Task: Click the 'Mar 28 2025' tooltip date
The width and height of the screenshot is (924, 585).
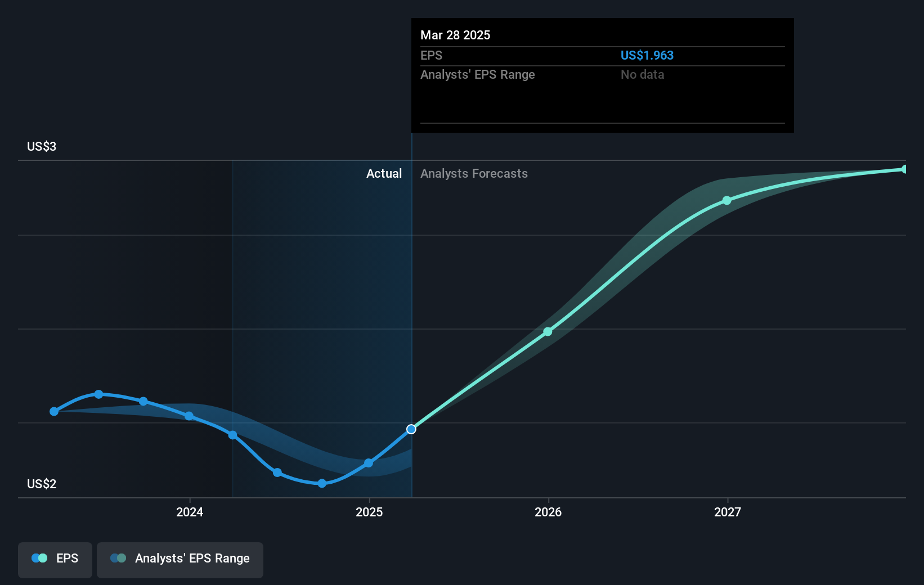Action: (455, 35)
